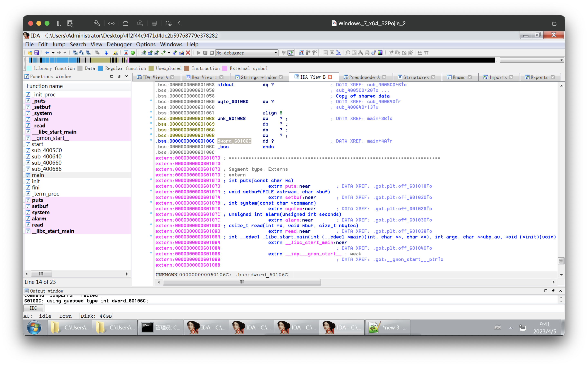588x366 pixels.
Task: Click the Exports panel icon
Action: (527, 77)
